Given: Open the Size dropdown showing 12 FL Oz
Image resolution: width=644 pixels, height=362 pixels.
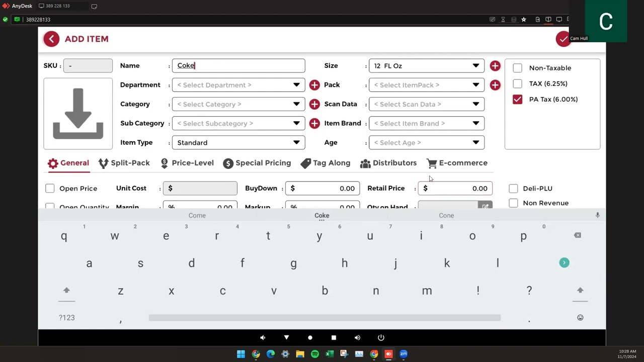Looking at the screenshot, I should click(427, 66).
